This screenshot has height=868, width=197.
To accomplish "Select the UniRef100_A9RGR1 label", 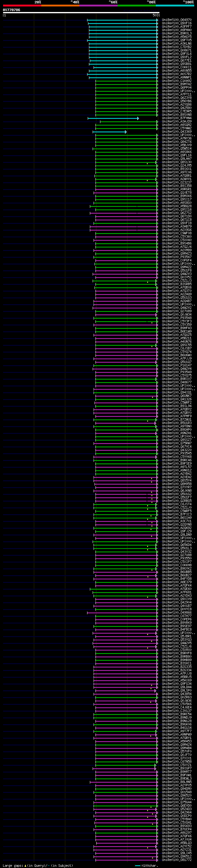I will [177, 189].
